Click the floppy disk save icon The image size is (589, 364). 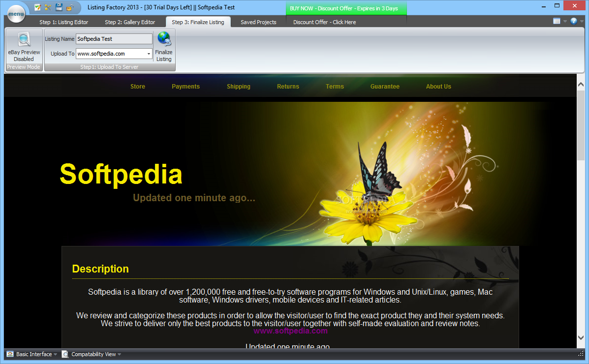pos(59,7)
